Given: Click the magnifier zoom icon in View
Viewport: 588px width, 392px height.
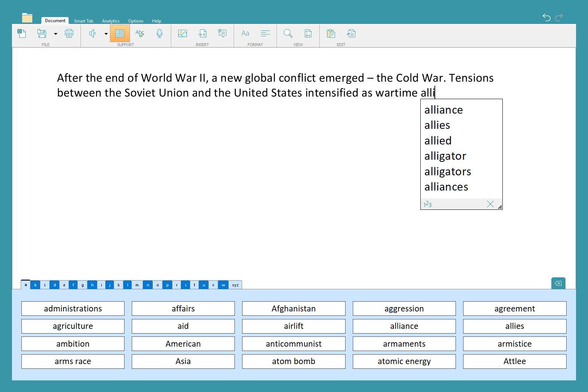Looking at the screenshot, I should tap(288, 34).
